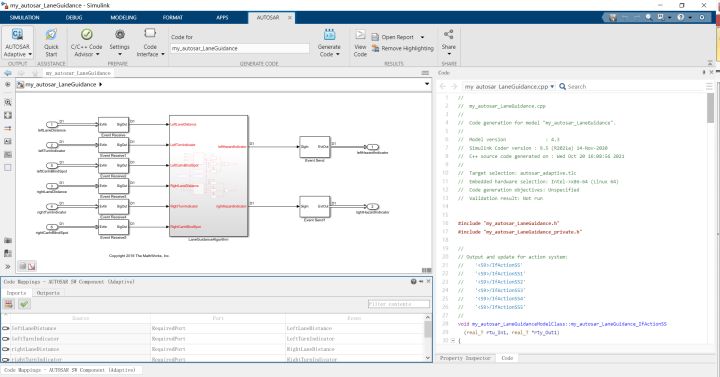The height and width of the screenshot is (377, 720).
Task: Close the Code Mappings panel
Action: (x=428, y=281)
